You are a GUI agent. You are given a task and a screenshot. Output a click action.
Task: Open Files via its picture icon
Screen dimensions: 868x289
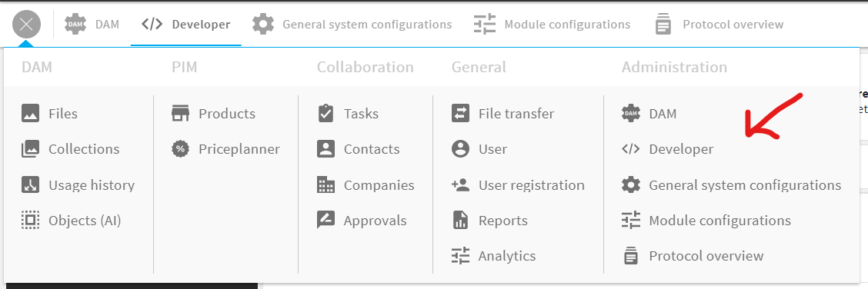(x=31, y=113)
